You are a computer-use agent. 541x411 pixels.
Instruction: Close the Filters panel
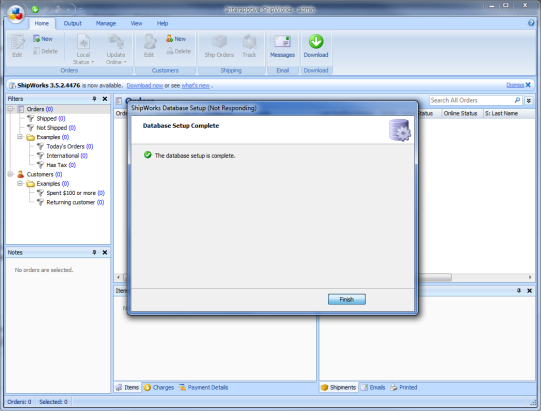click(105, 99)
